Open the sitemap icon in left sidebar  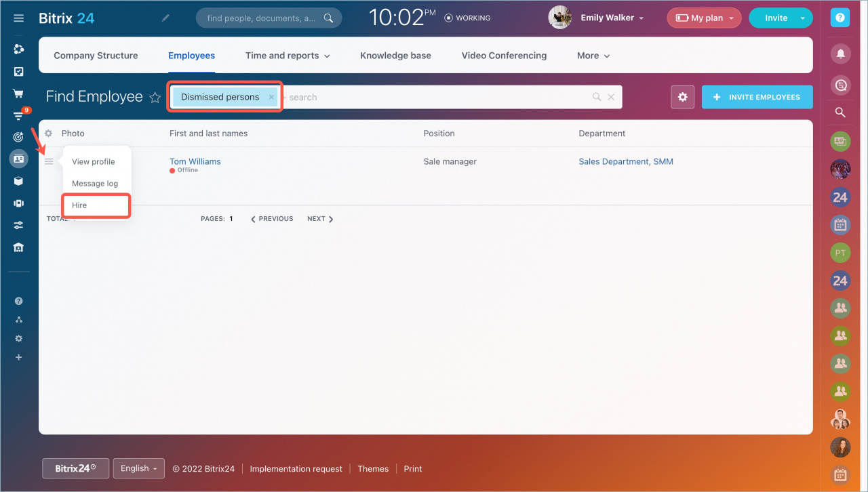pos(18,320)
